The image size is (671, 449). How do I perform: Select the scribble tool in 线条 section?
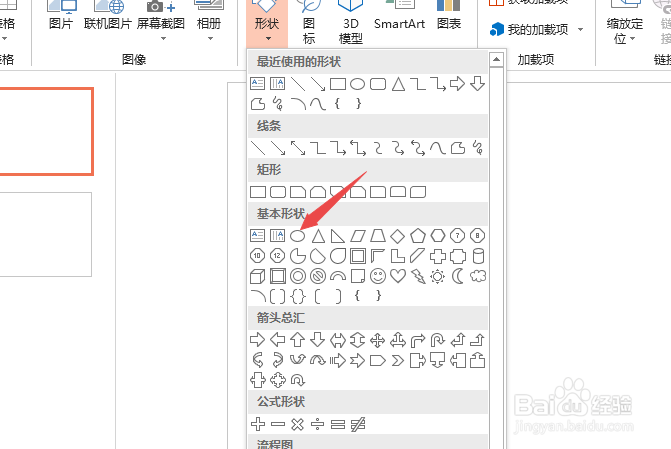(478, 148)
